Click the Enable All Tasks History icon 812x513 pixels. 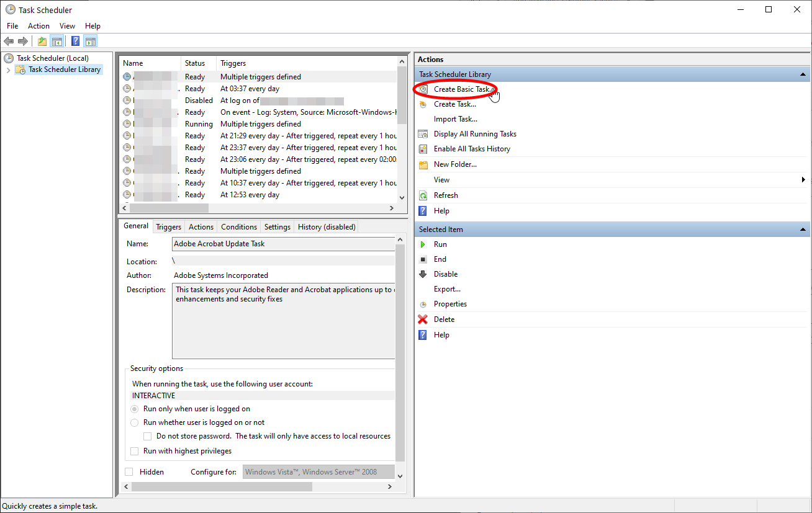coord(423,149)
